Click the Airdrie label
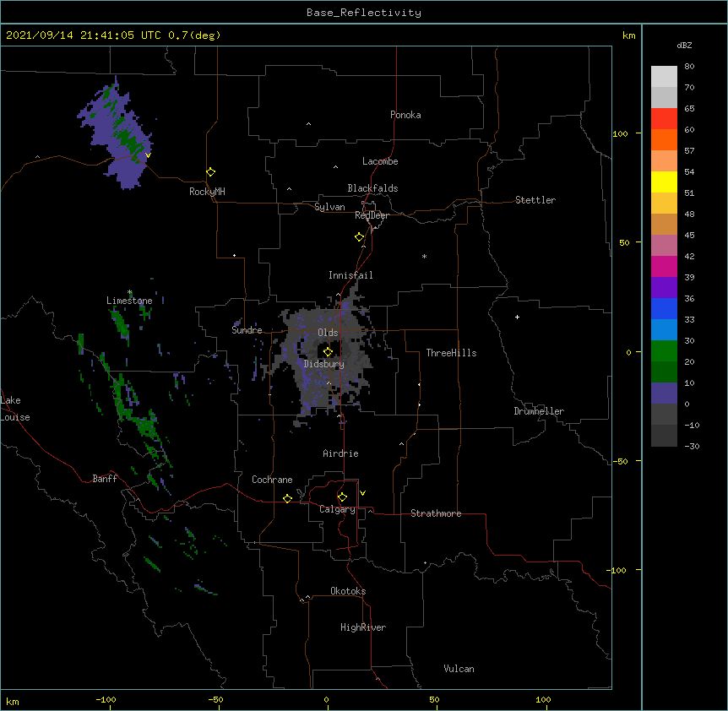The image size is (728, 711). click(x=341, y=453)
